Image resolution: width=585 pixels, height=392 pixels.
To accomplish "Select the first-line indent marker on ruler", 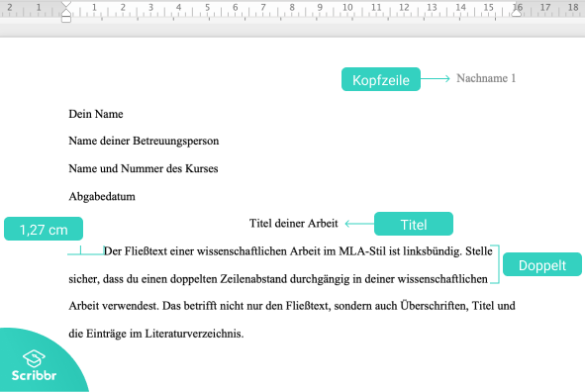I will [x=66, y=5].
